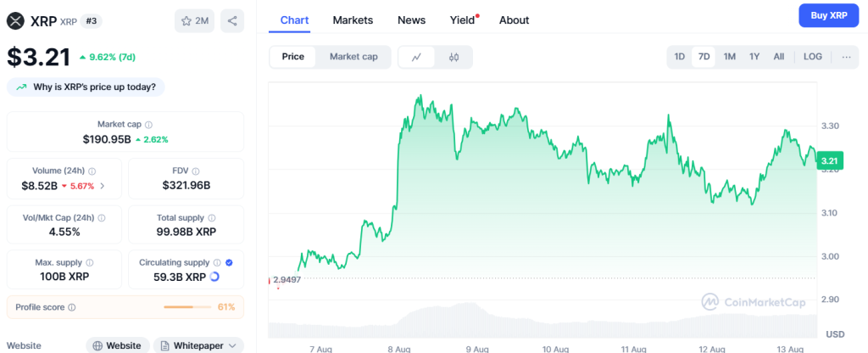Click the XRP coin logo

click(15, 19)
